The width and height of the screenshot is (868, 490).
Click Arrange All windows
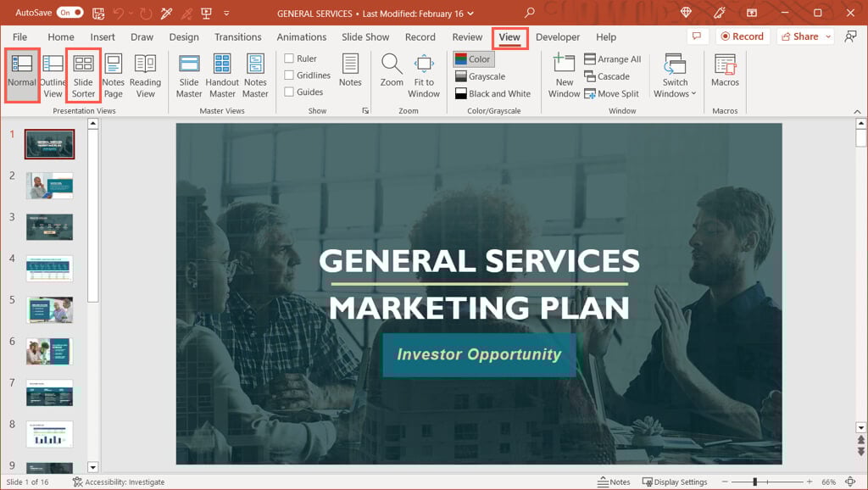click(613, 59)
